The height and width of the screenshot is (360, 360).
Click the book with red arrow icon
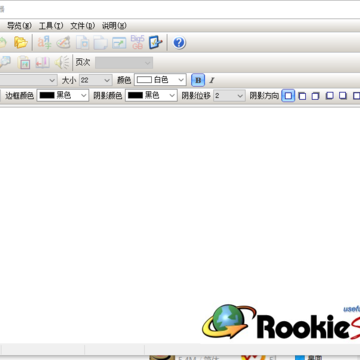pos(43,62)
